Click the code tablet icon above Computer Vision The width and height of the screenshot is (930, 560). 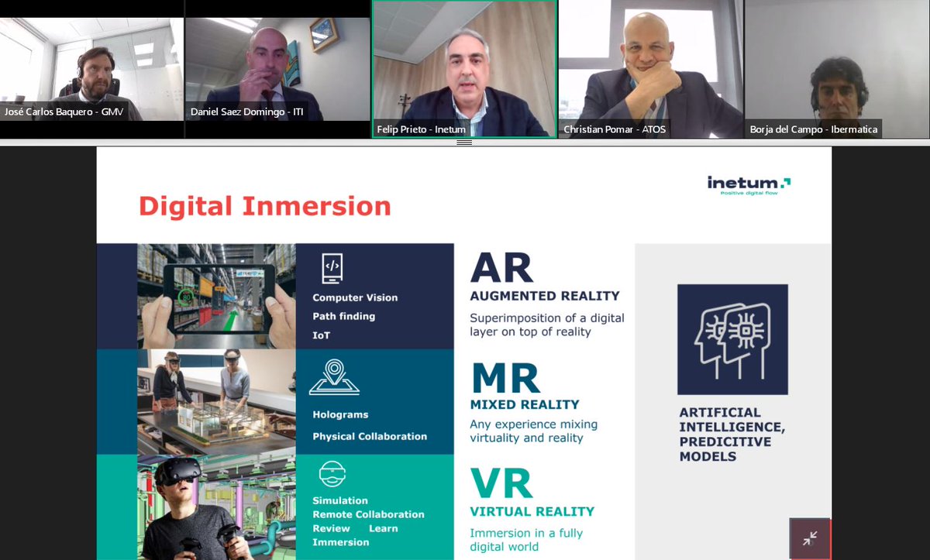pyautogui.click(x=332, y=267)
